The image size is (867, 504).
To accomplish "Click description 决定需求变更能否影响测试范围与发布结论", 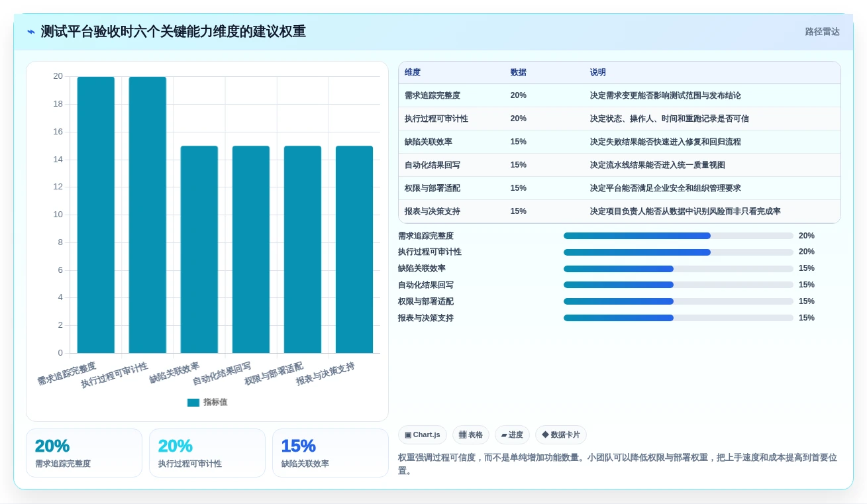I will [x=666, y=95].
